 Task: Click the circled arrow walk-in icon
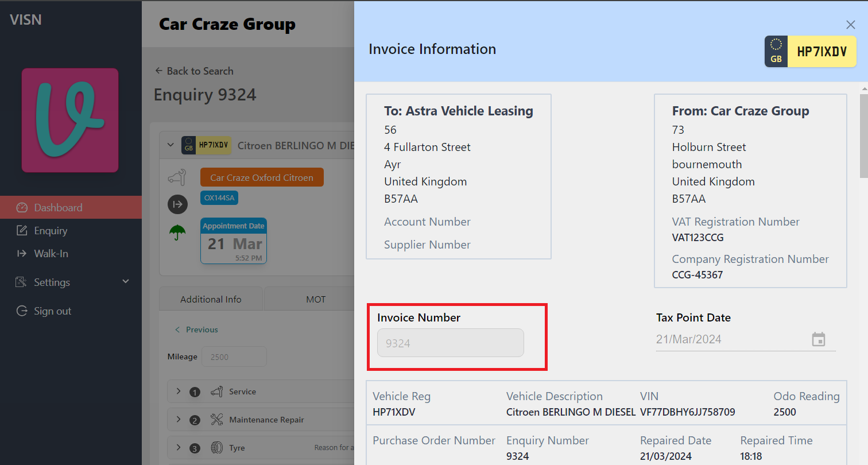pos(177,204)
